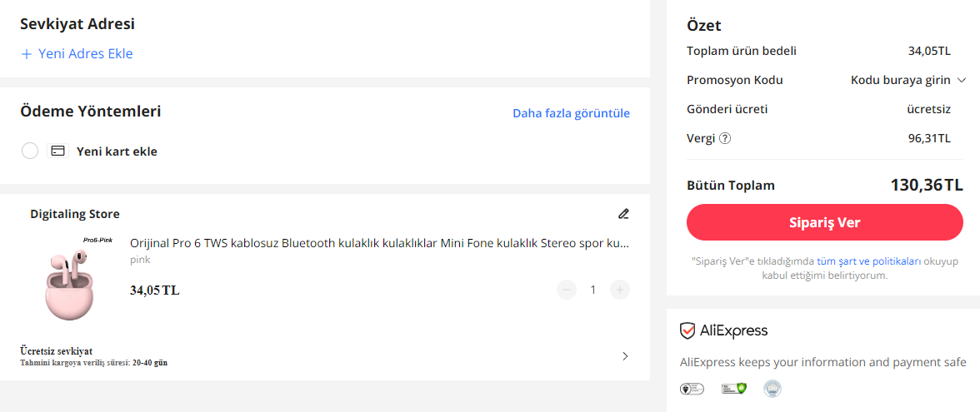Increase quantity with the plus button
The image size is (980, 412).
pyautogui.click(x=619, y=290)
